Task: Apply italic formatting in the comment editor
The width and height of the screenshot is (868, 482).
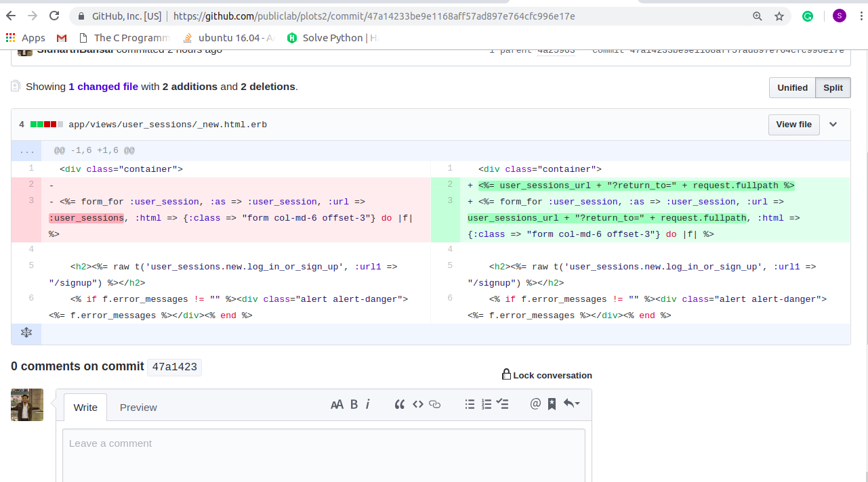Action: click(367, 403)
